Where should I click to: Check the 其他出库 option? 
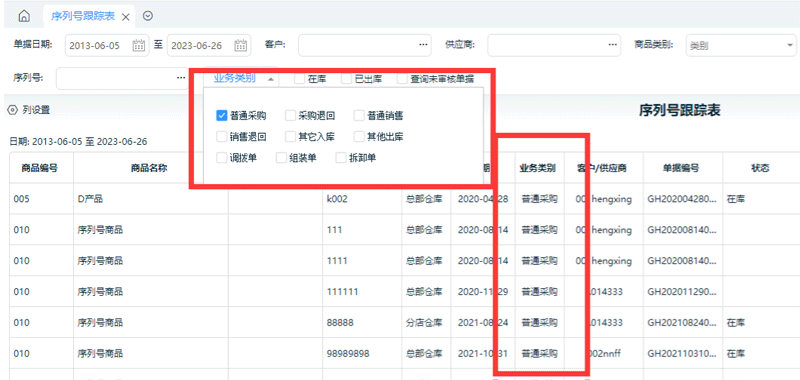(x=359, y=137)
